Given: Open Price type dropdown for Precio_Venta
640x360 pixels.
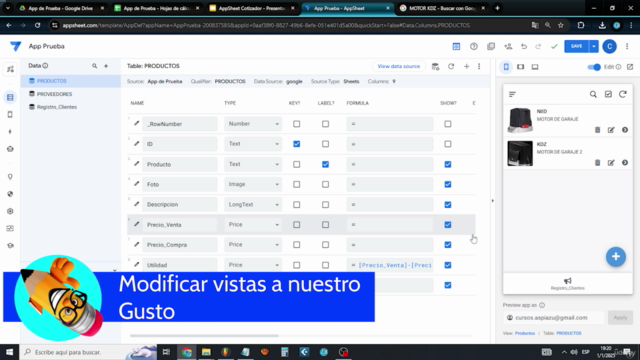Looking at the screenshot, I should pos(253,224).
